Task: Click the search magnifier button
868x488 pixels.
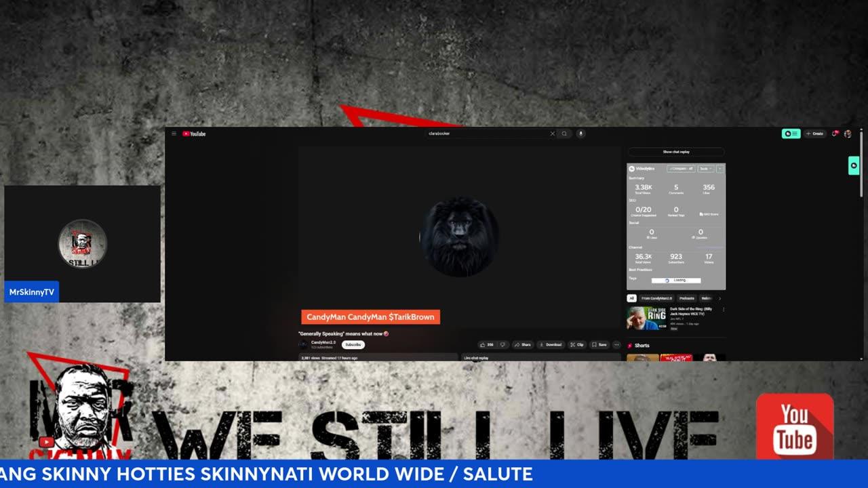Action: pyautogui.click(x=564, y=134)
